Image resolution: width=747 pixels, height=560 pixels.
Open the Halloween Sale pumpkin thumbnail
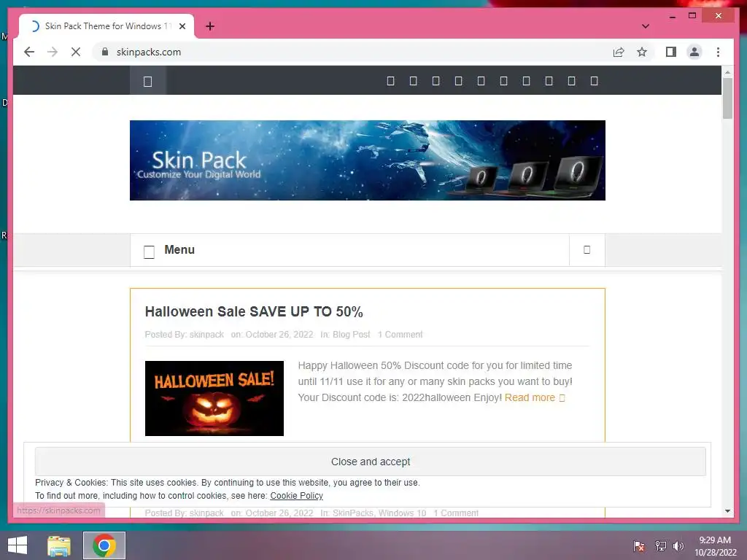[x=214, y=398]
